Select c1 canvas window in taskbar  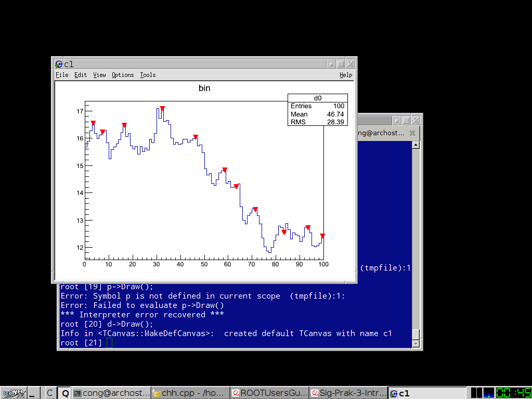(427, 393)
